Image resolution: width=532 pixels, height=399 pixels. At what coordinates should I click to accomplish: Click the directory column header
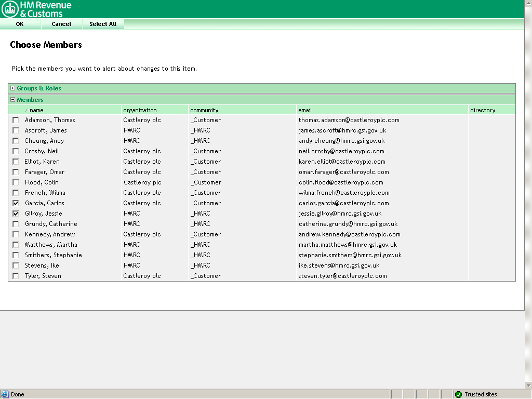tap(483, 110)
